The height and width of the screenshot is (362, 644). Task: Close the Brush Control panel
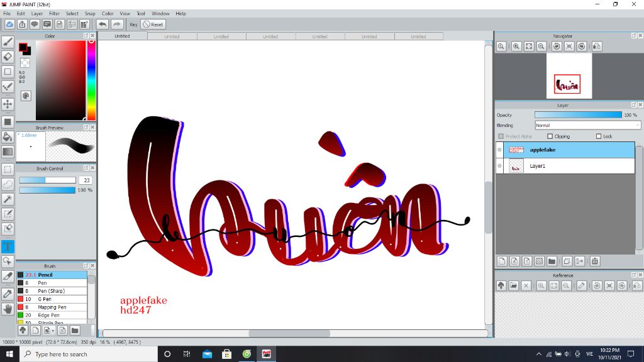[x=92, y=168]
